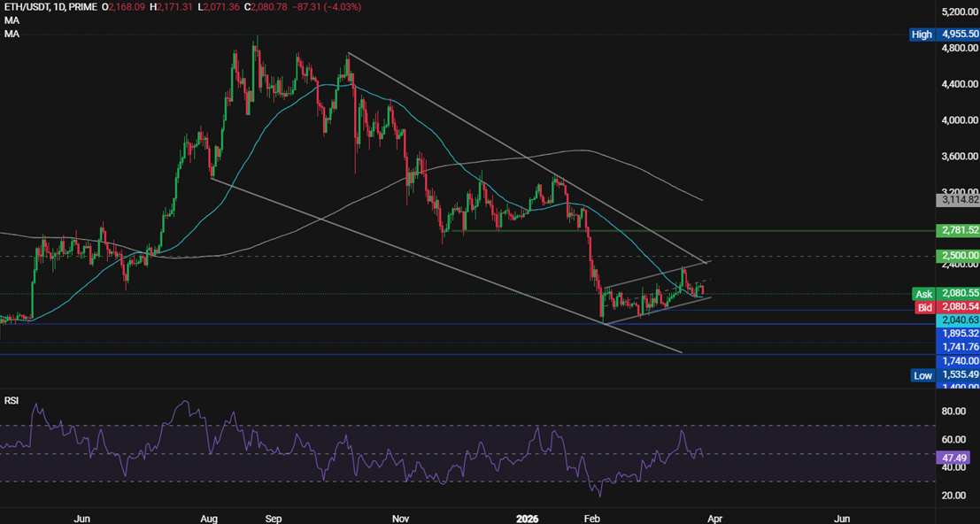Click the Feb label on time axis

(591, 519)
